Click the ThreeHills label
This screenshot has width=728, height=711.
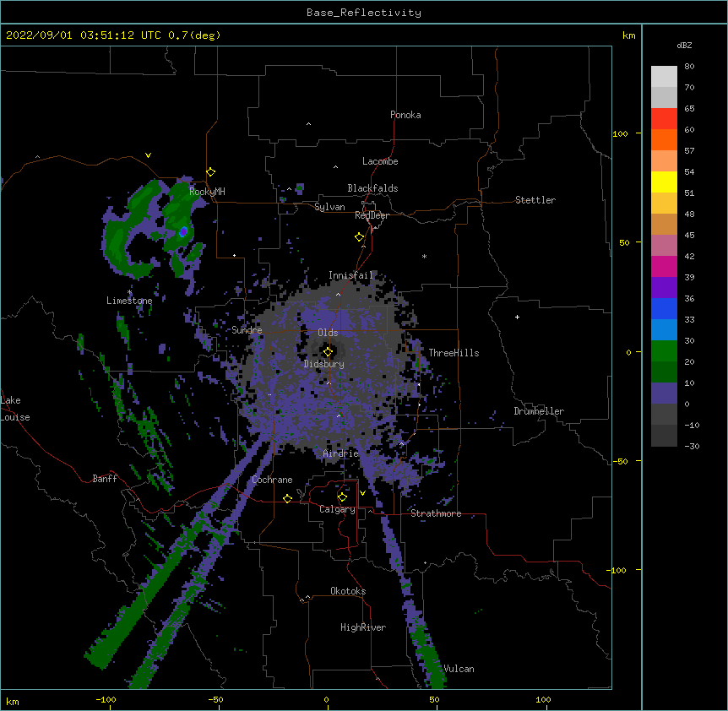coord(454,353)
